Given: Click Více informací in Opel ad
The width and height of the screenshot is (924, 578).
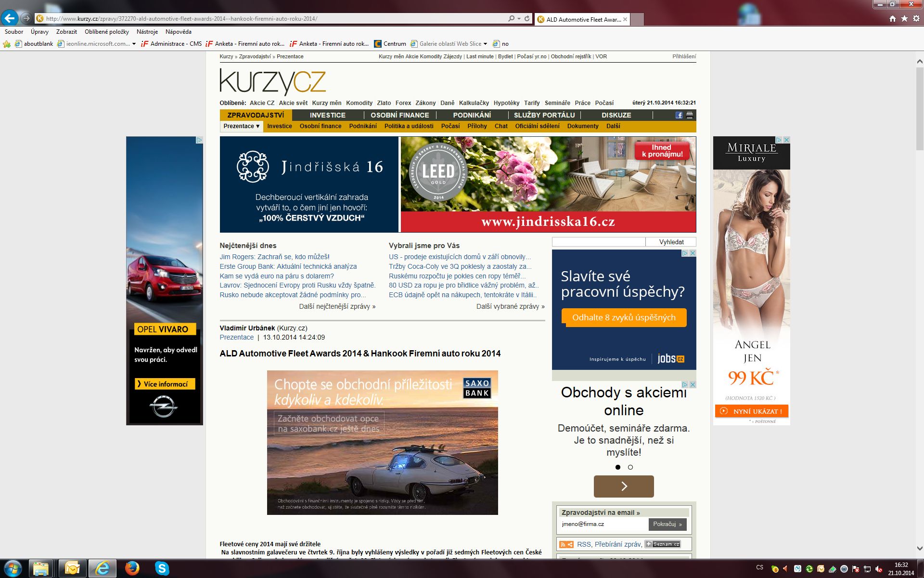Looking at the screenshot, I should pyautogui.click(x=165, y=384).
